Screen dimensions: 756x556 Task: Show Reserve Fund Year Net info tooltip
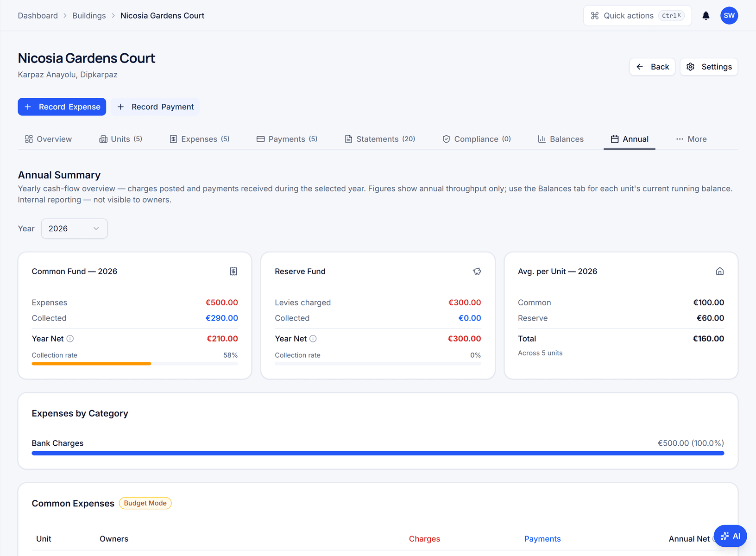(313, 339)
